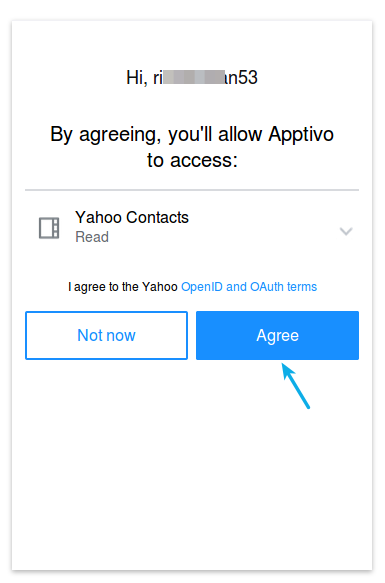
Task: Expand the Yahoo Contacts permission chevron
Action: [x=346, y=231]
